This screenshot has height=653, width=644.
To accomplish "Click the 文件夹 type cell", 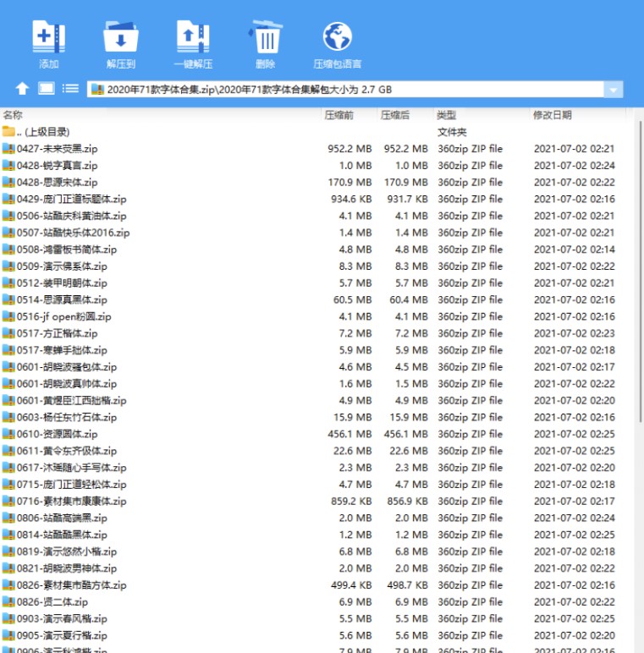I will pos(452,132).
